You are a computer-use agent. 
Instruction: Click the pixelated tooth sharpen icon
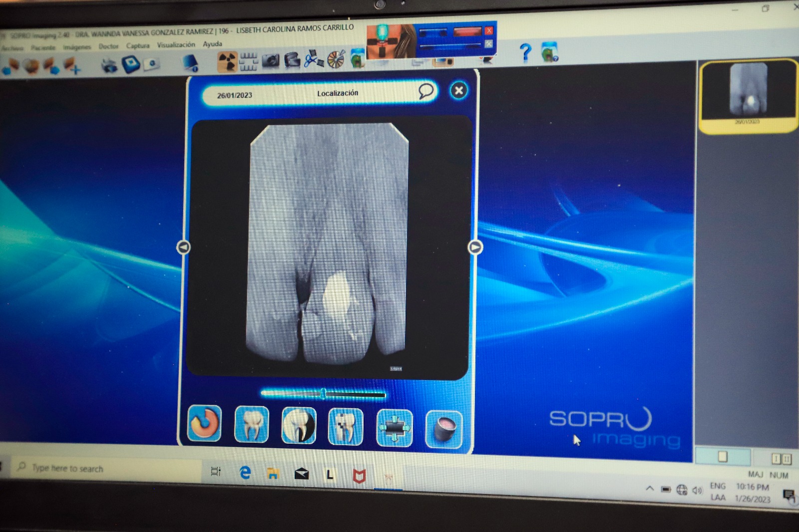(x=346, y=427)
